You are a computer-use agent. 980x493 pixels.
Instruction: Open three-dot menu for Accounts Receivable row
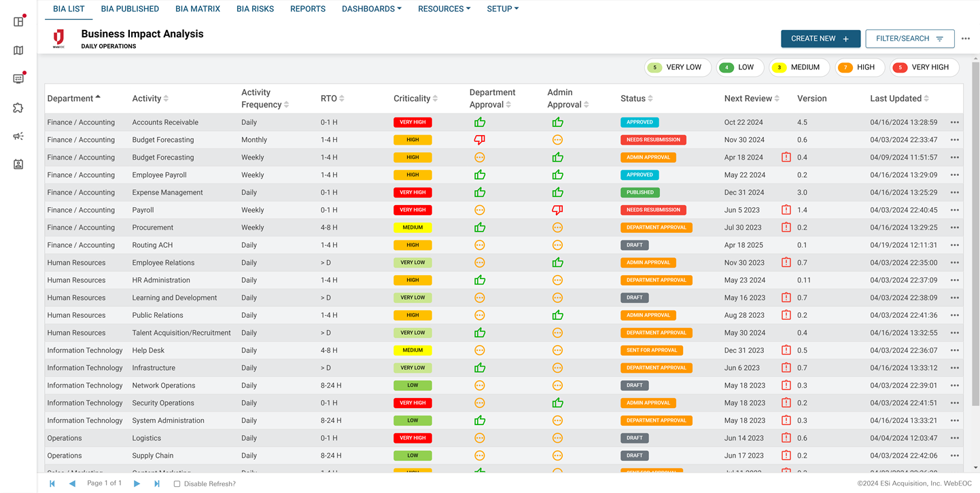coord(954,123)
